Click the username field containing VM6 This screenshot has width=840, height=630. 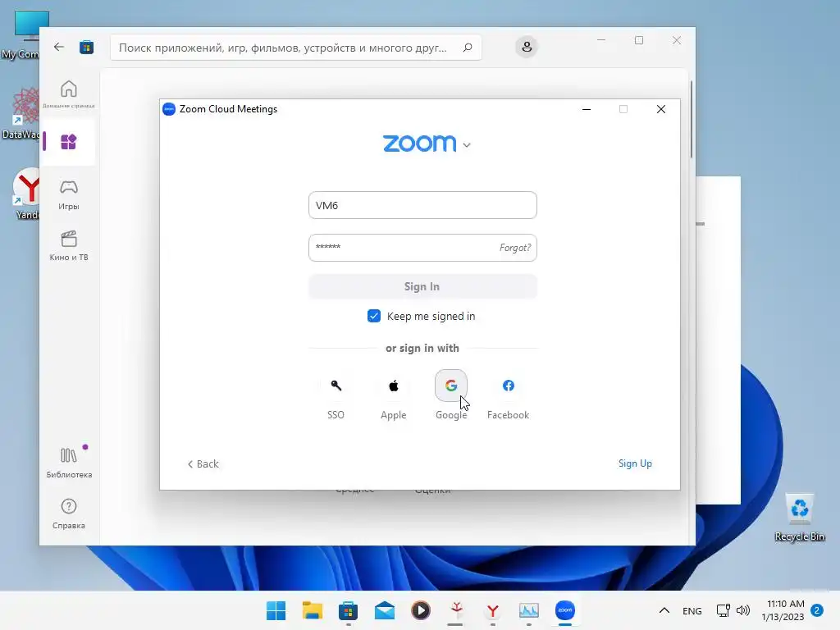(422, 205)
